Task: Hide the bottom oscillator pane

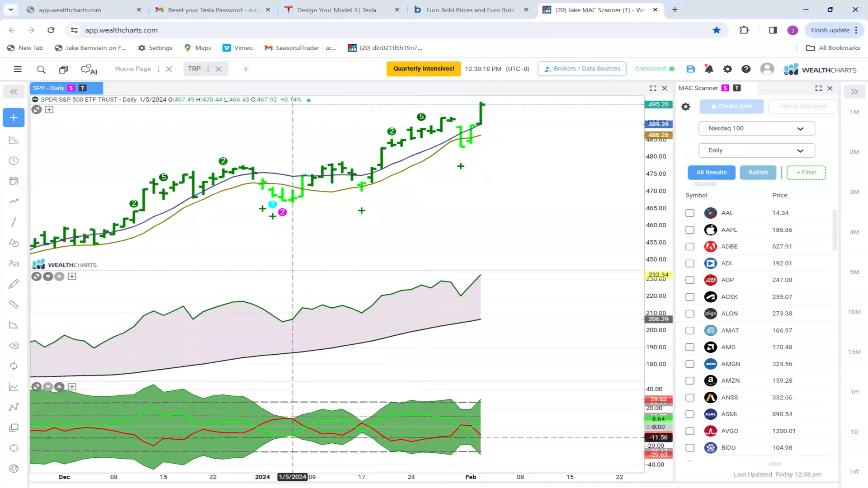Action: click(x=37, y=386)
